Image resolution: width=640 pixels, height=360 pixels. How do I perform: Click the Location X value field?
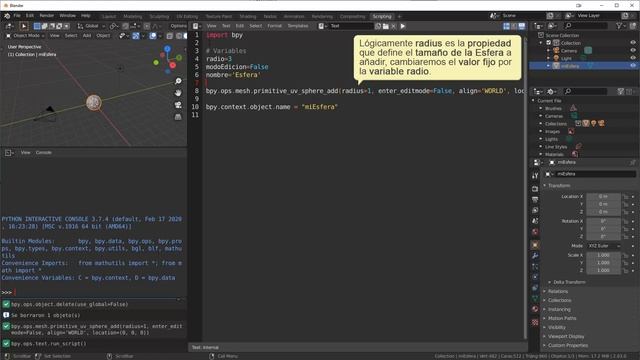tap(603, 197)
